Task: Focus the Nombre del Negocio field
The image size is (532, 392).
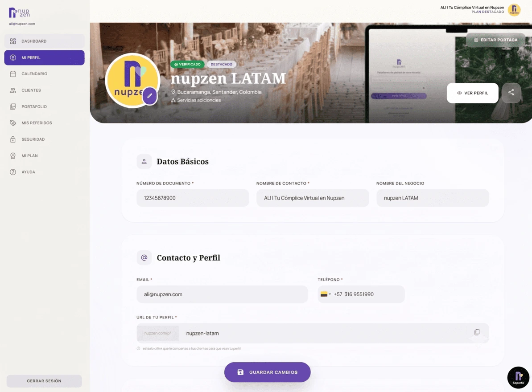Action: click(x=432, y=198)
